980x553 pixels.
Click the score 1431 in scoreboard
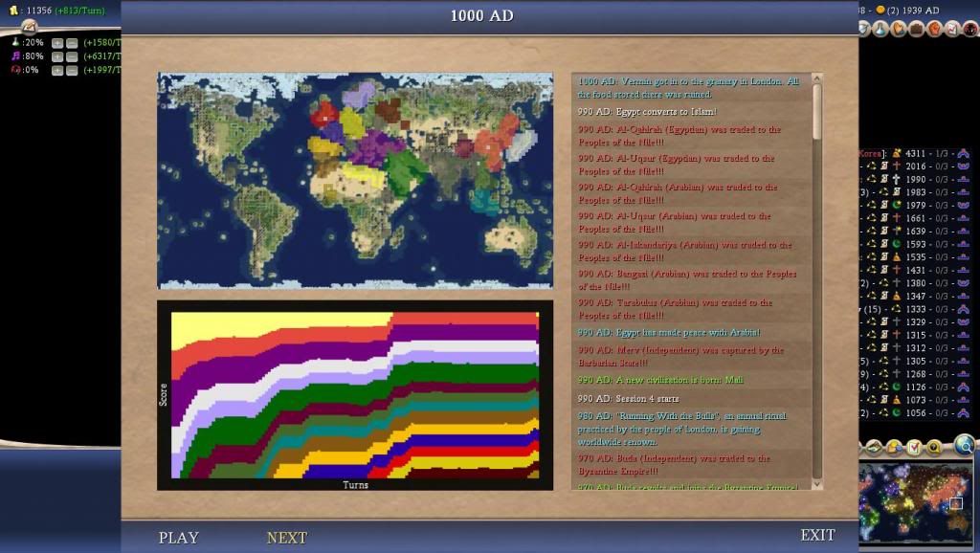tap(915, 270)
